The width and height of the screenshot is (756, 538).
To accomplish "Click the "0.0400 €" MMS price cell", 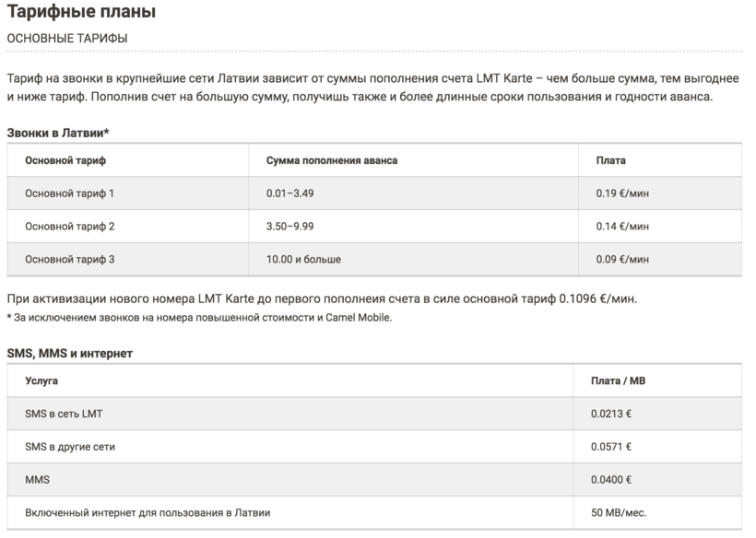I will coord(611,479).
